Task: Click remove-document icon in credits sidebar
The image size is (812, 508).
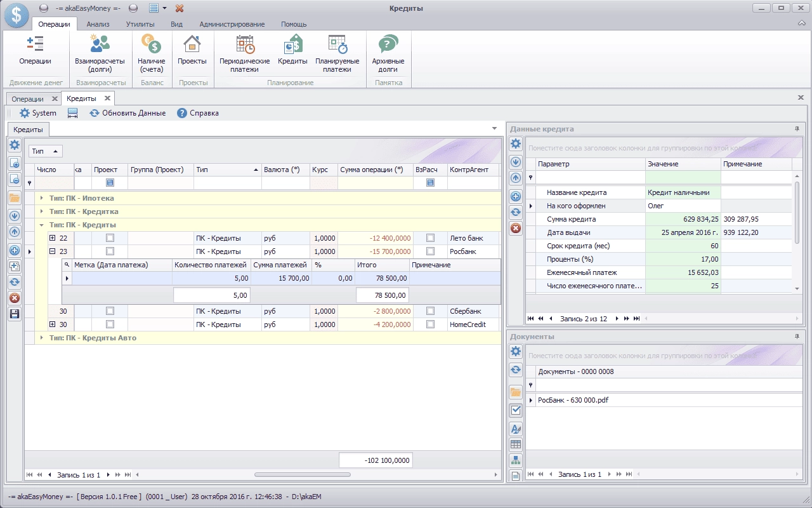Action: point(15,180)
